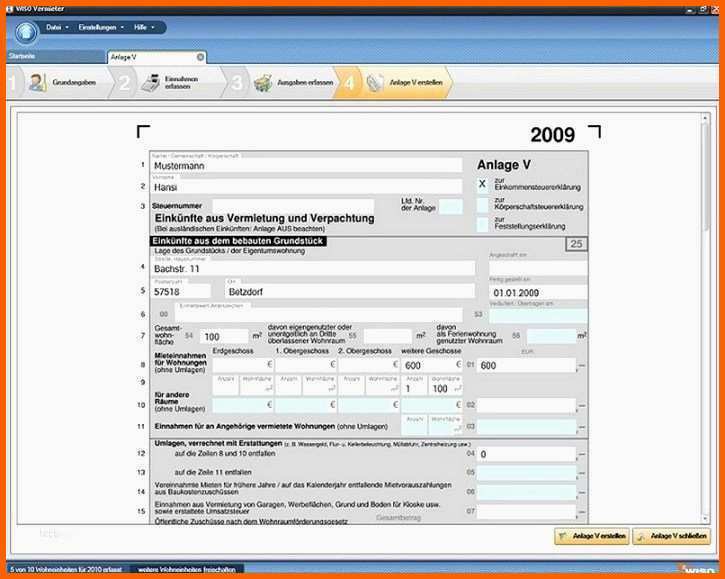Click the Umlagen field 04 showing 0

(x=526, y=454)
